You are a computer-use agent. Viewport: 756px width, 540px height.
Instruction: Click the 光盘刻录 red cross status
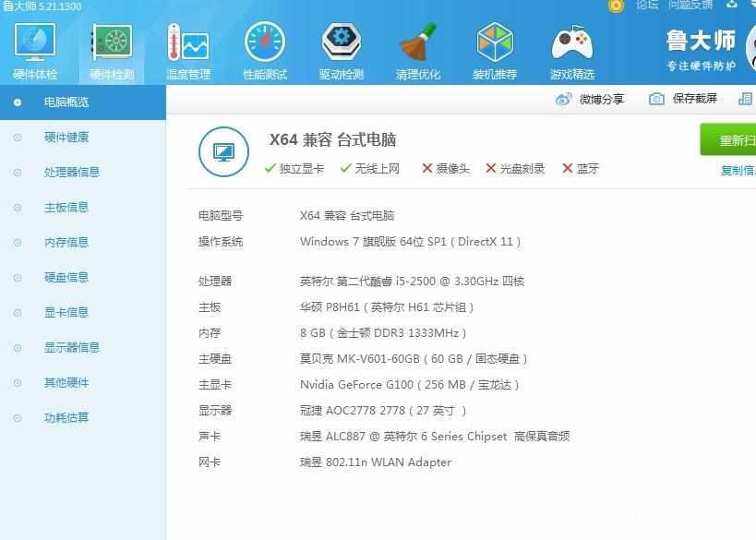pyautogui.click(x=515, y=169)
